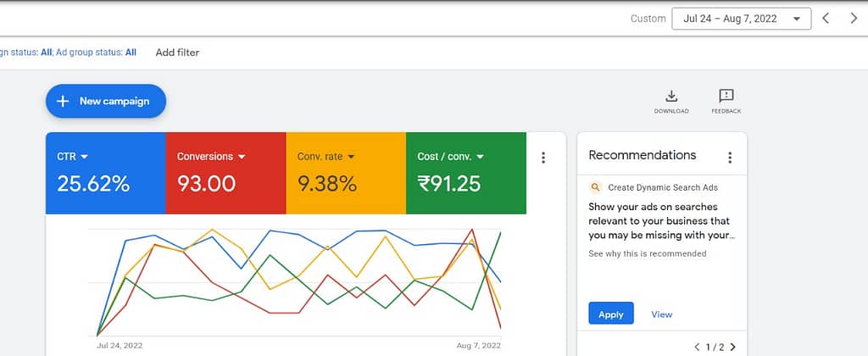Click 'See why this is recommended'
The height and width of the screenshot is (356, 868).
click(x=647, y=253)
